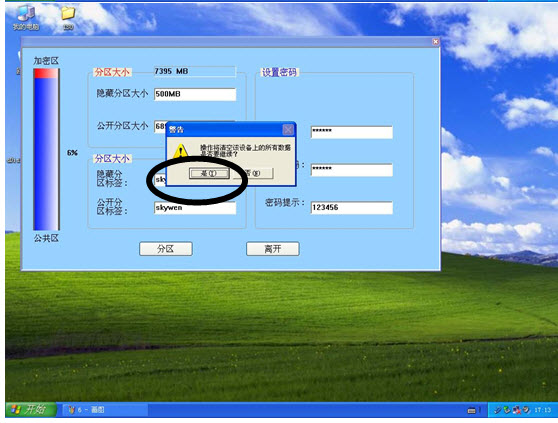Image resolution: width=558 pixels, height=423 pixels.
Task: Close the 警告 warning dialog
Action: [x=288, y=129]
